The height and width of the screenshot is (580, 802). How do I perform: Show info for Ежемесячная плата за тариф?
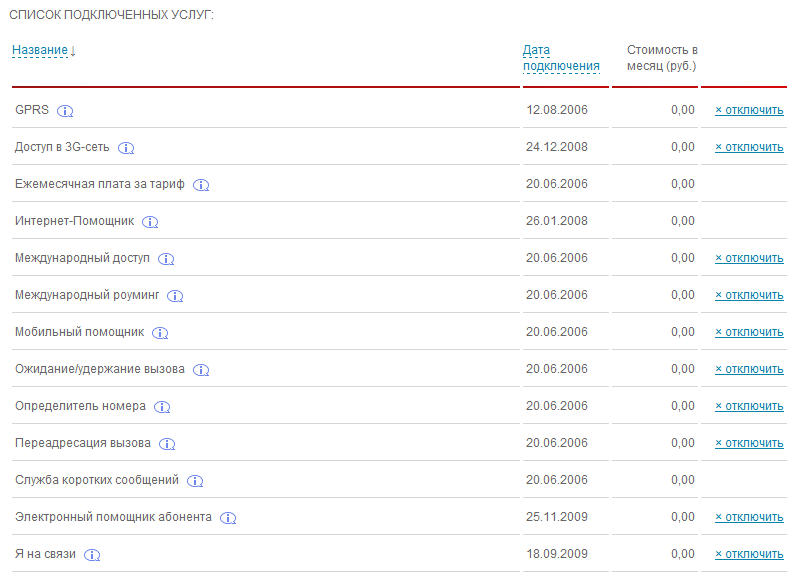click(x=201, y=185)
